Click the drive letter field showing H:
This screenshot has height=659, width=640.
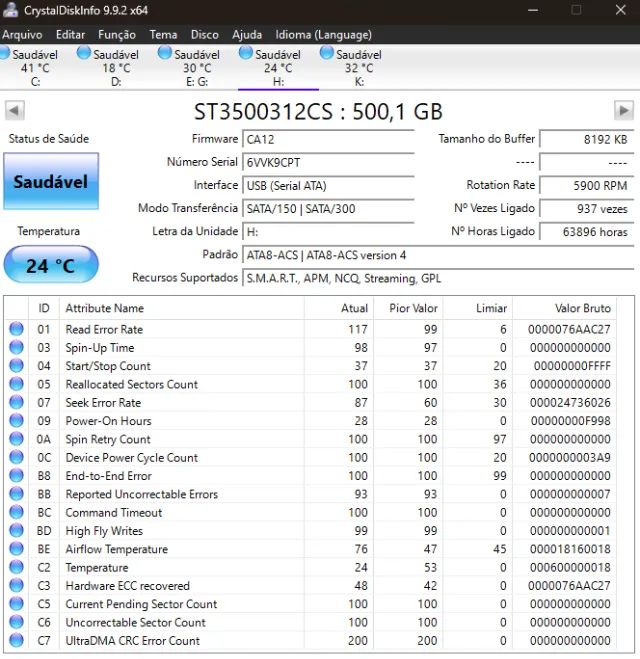(x=328, y=232)
